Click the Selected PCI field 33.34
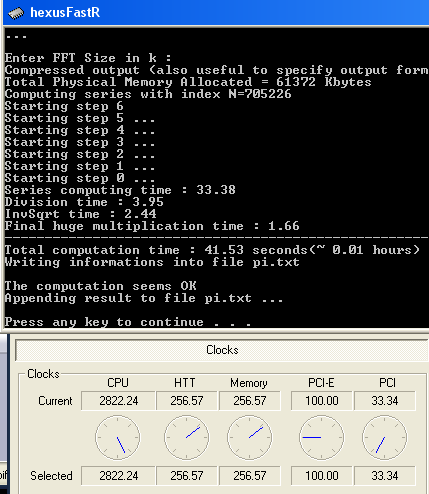The height and width of the screenshot is (494, 429). (x=385, y=476)
